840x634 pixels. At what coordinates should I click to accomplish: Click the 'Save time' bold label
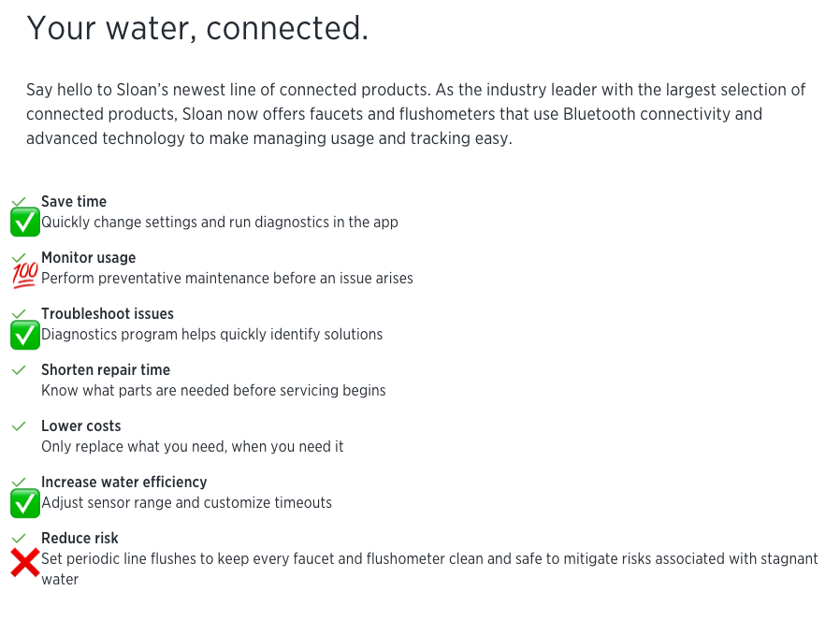[74, 202]
